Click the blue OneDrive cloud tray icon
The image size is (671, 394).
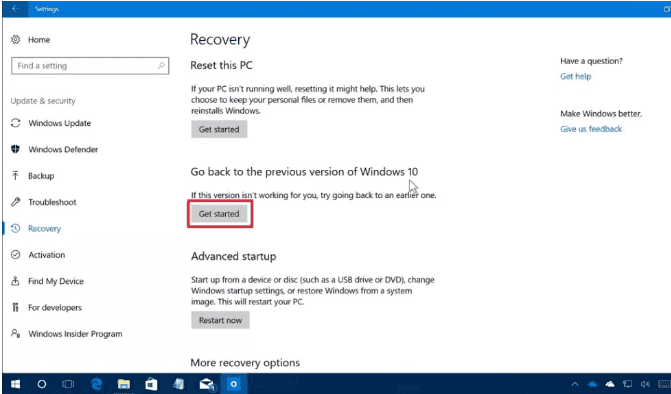(x=593, y=384)
